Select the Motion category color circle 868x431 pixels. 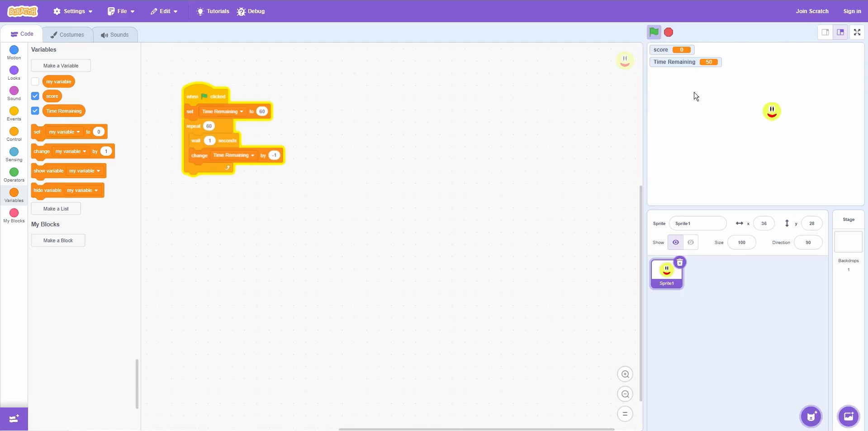click(14, 50)
